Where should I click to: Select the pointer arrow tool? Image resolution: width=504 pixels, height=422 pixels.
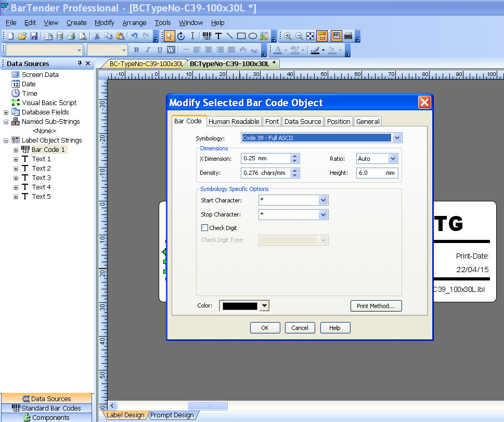pyautogui.click(x=169, y=36)
